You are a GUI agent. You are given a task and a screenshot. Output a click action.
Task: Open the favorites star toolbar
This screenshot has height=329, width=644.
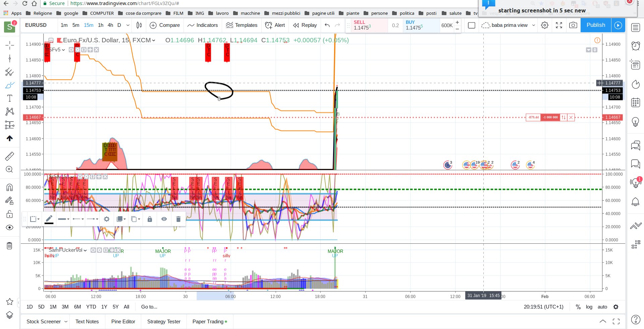click(10, 301)
